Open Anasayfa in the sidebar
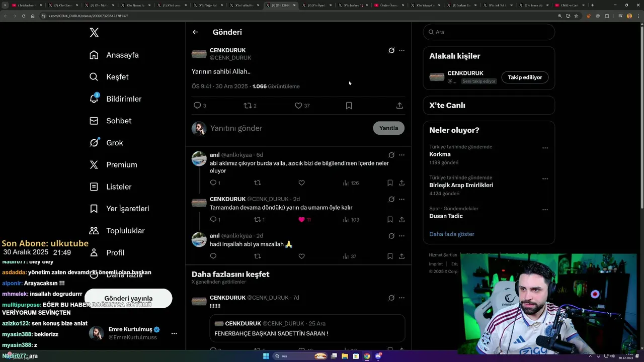 click(114, 55)
